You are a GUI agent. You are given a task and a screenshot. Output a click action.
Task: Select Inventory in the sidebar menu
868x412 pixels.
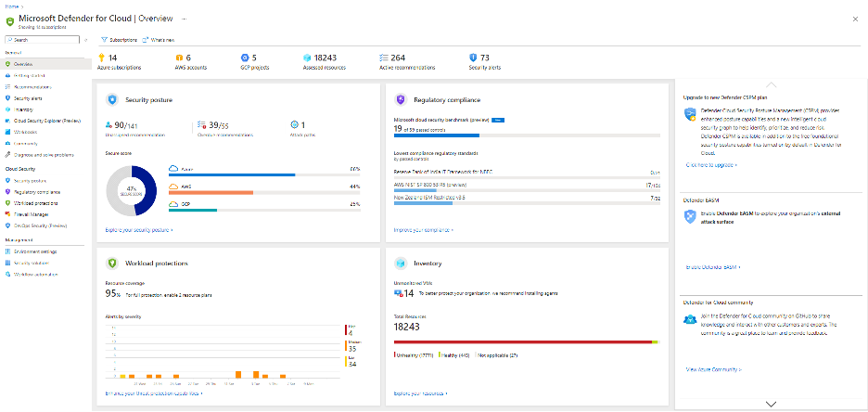(23, 109)
